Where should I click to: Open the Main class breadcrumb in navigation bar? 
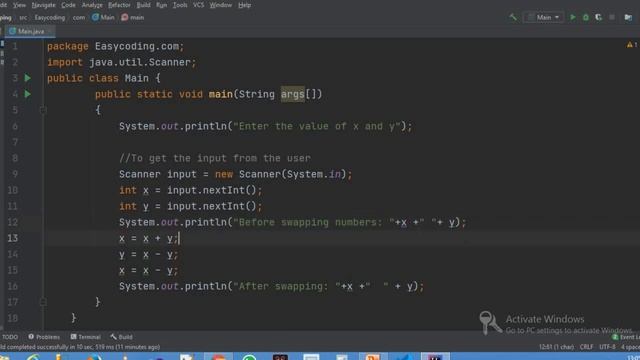pyautogui.click(x=103, y=18)
